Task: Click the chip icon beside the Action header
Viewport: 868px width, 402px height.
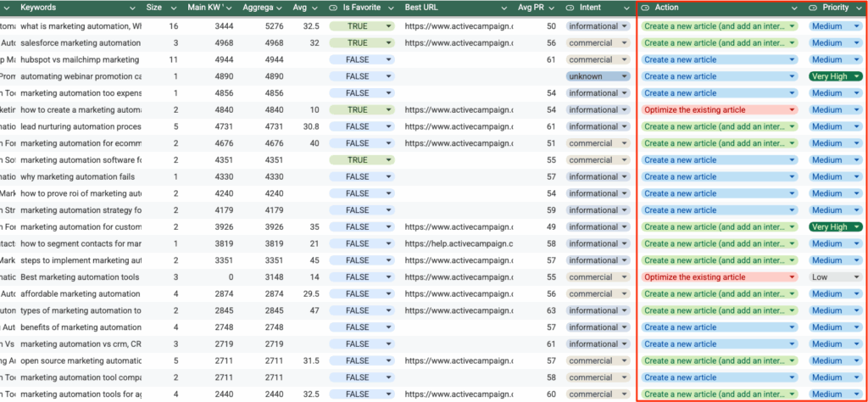Action: (x=646, y=7)
